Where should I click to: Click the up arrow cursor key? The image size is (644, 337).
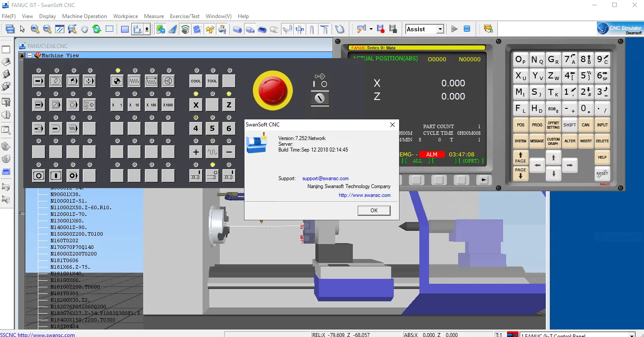point(553,157)
